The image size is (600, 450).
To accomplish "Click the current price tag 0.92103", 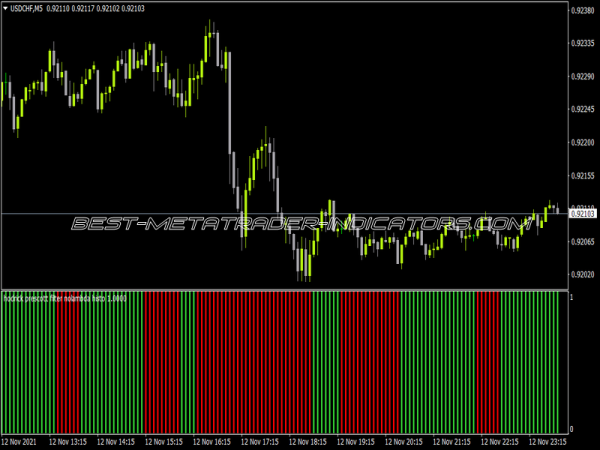I will [x=582, y=214].
